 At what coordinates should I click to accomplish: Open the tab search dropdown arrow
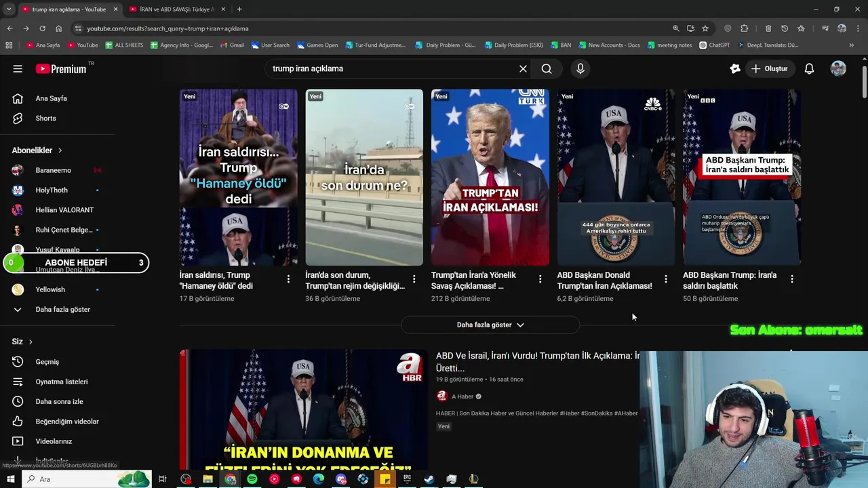click(9, 9)
